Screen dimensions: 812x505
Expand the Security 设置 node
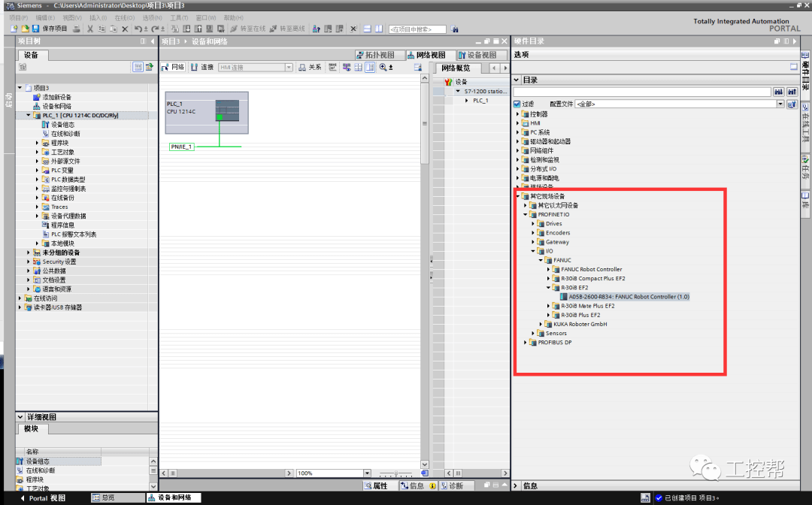pyautogui.click(x=29, y=262)
